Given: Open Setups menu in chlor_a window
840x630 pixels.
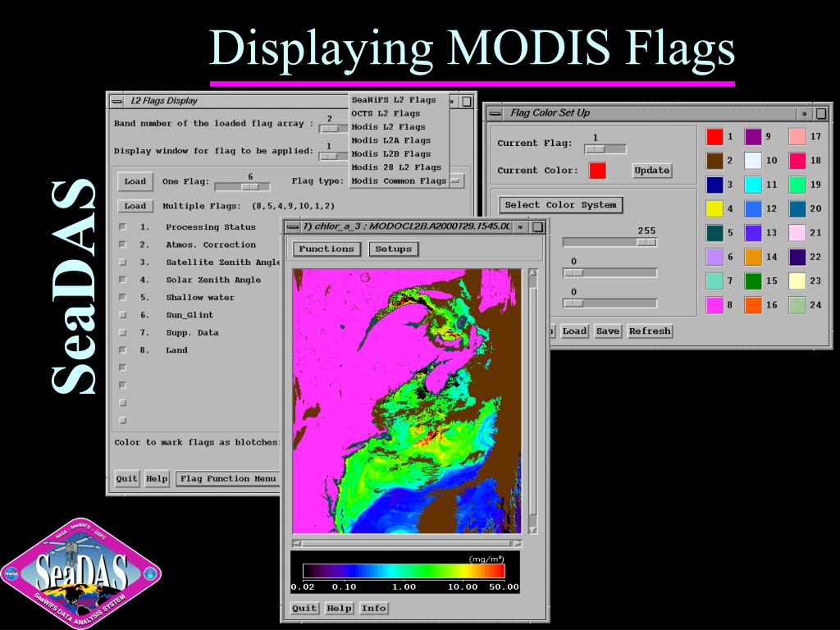Looking at the screenshot, I should tap(393, 249).
